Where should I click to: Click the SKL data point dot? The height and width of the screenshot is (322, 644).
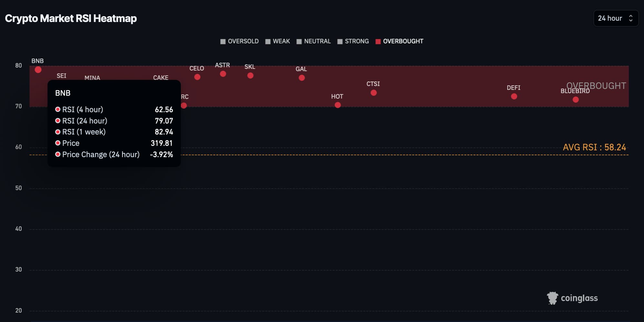(x=250, y=76)
